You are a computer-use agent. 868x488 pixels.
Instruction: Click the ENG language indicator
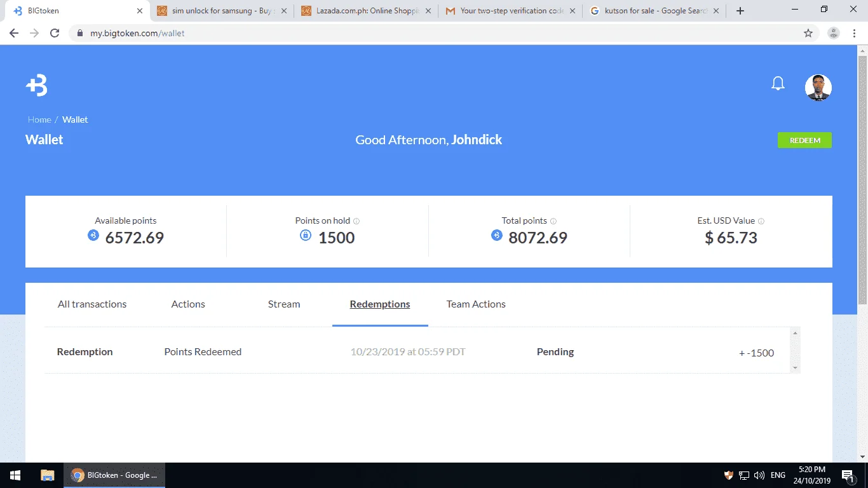click(778, 475)
